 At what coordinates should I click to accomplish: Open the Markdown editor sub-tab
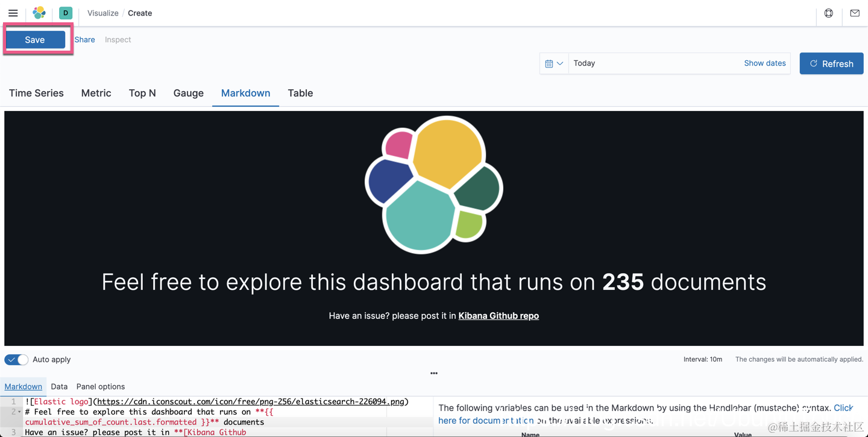click(24, 386)
